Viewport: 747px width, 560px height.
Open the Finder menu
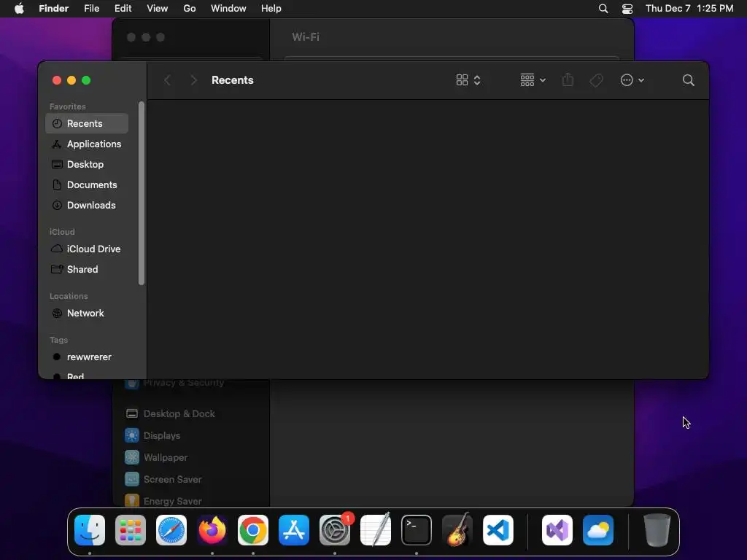click(x=54, y=9)
